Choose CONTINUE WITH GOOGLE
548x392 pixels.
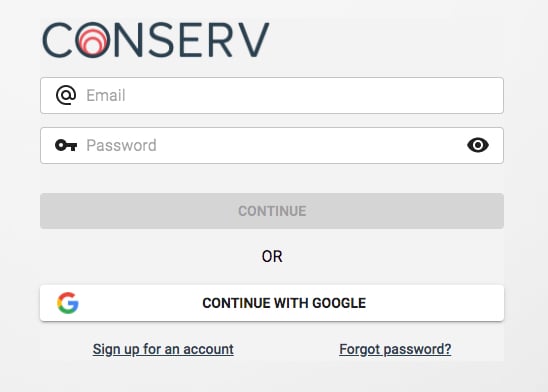272,303
